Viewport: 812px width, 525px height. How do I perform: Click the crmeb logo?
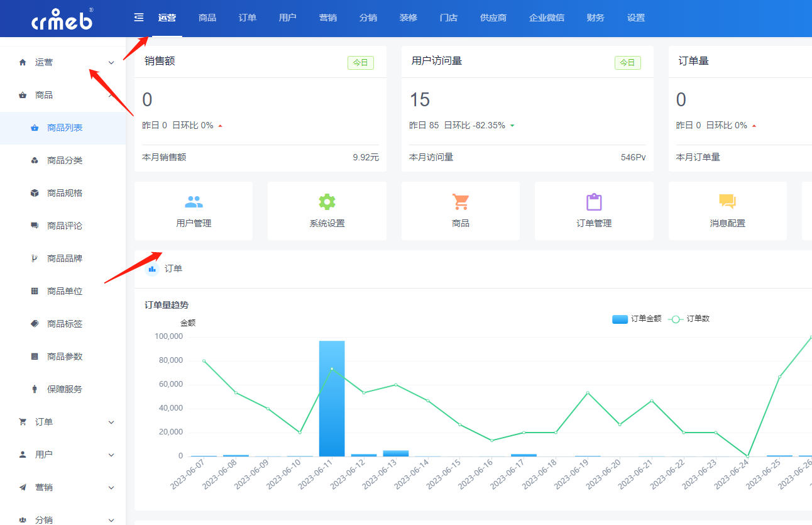click(x=62, y=19)
